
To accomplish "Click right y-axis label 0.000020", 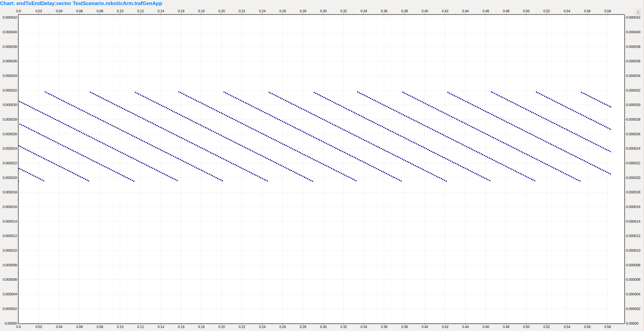I will (x=633, y=178).
